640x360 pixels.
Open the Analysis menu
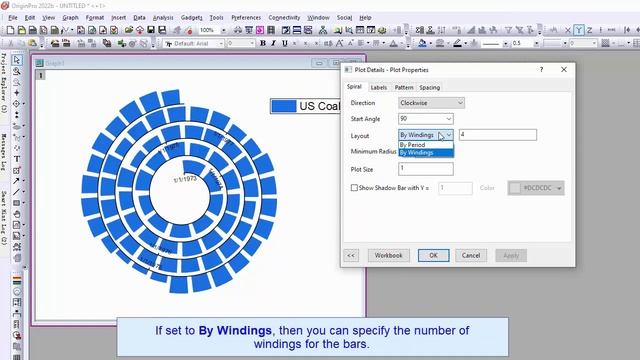coord(163,18)
